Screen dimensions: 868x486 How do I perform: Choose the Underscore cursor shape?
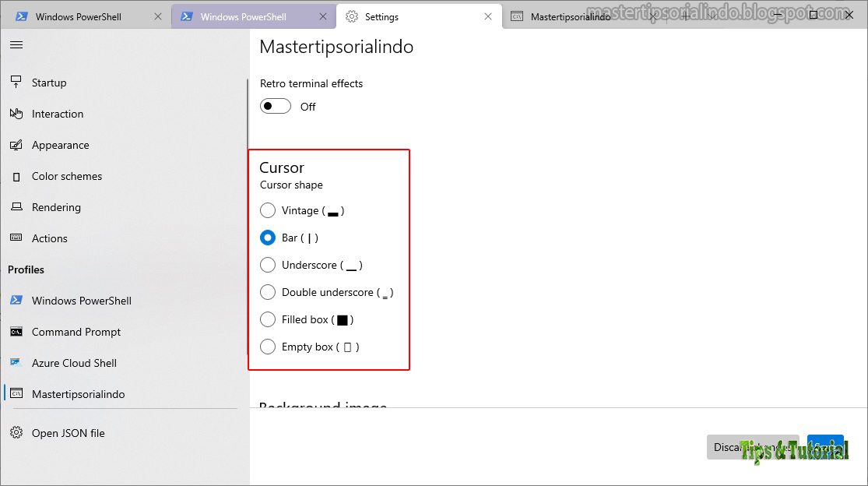tap(267, 265)
